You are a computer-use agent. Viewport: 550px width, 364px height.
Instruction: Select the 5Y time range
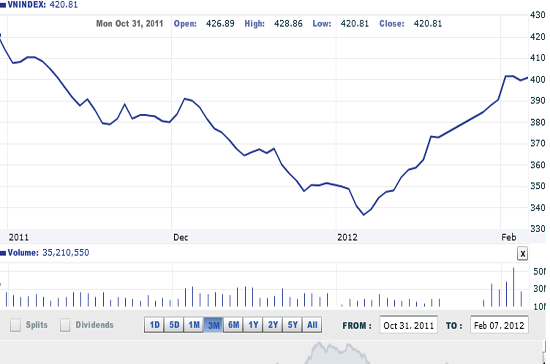[293, 325]
